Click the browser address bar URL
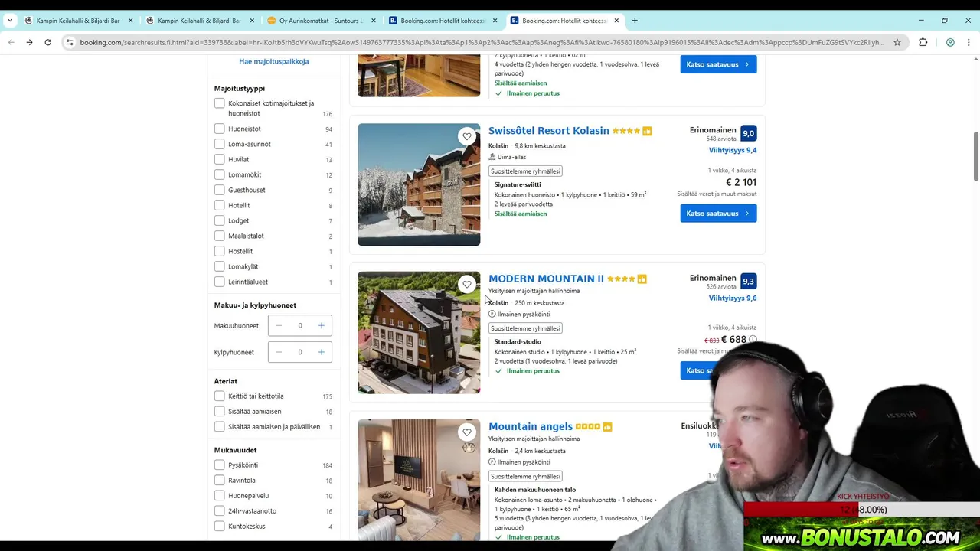Screen dimensions: 980x551 click(482, 42)
